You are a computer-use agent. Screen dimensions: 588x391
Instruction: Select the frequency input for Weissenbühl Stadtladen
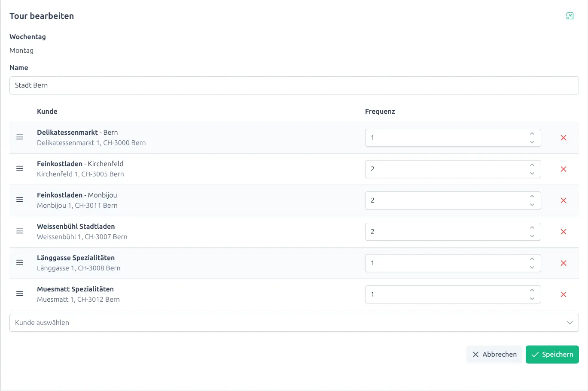430,231
